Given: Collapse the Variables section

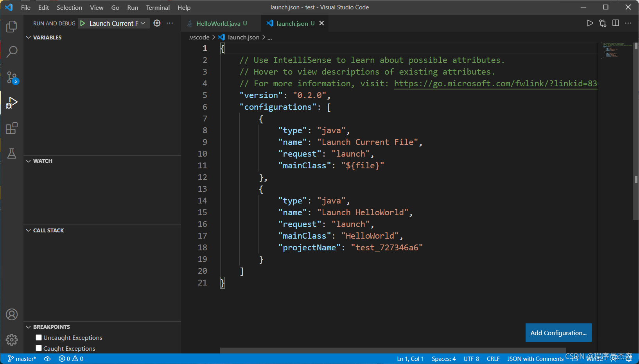Looking at the screenshot, I should (x=28, y=37).
